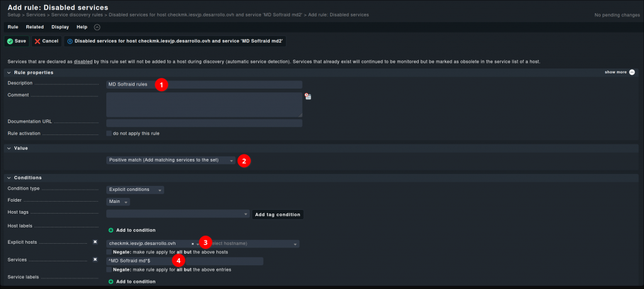Open the Explicit conditions type dropdown
644x289 pixels.
[135, 189]
